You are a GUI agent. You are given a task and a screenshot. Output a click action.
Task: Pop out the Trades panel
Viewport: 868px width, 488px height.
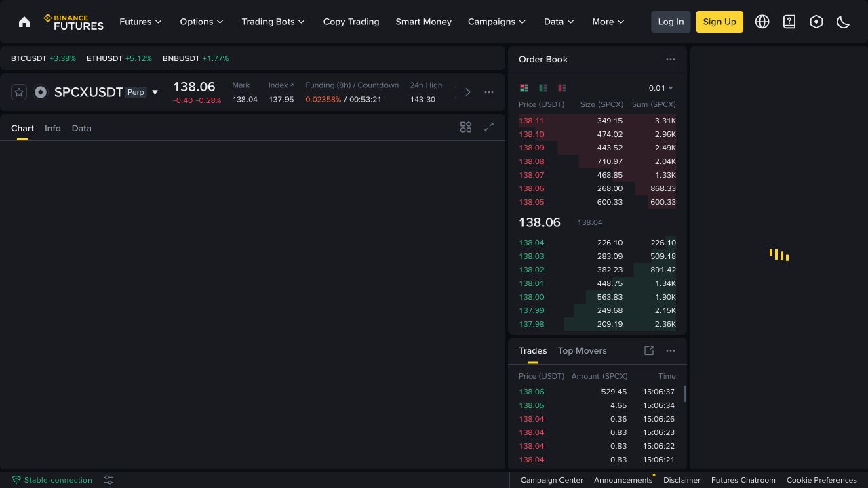coord(649,350)
